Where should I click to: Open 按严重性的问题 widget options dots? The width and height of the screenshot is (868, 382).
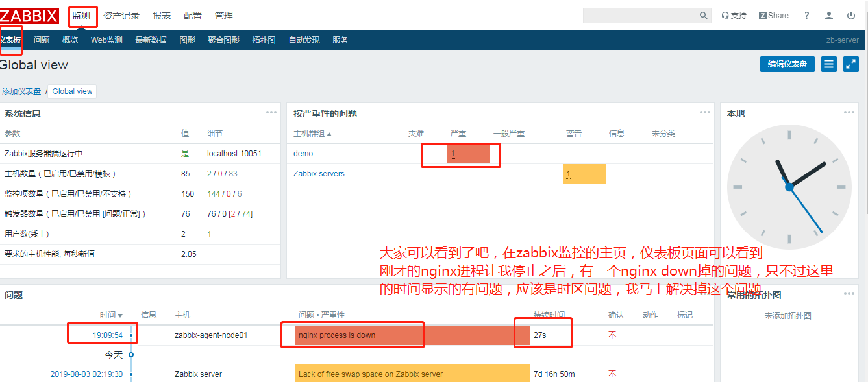click(704, 112)
